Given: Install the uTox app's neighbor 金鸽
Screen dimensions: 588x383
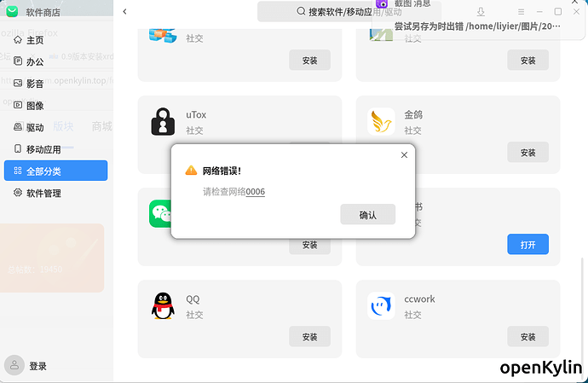Looking at the screenshot, I should [527, 152].
